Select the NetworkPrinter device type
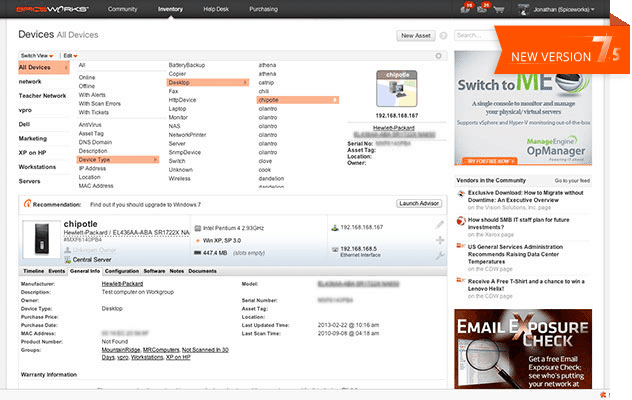The width and height of the screenshot is (632, 400). click(187, 135)
